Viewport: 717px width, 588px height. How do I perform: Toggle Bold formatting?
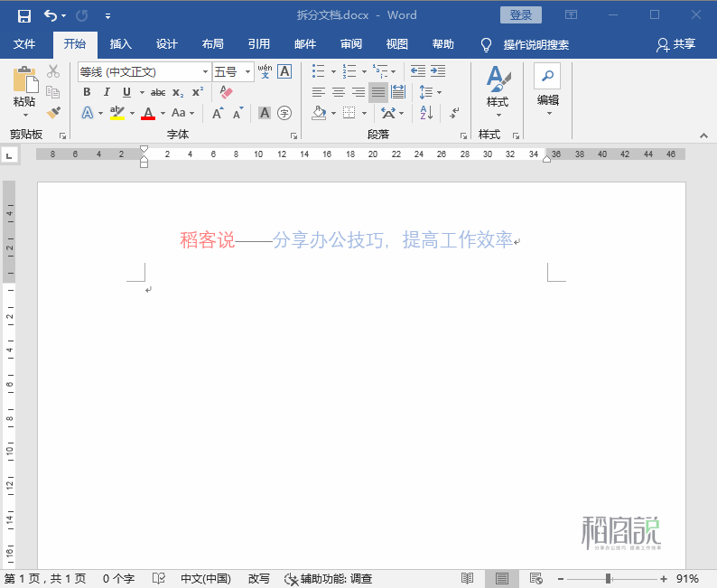click(x=87, y=92)
